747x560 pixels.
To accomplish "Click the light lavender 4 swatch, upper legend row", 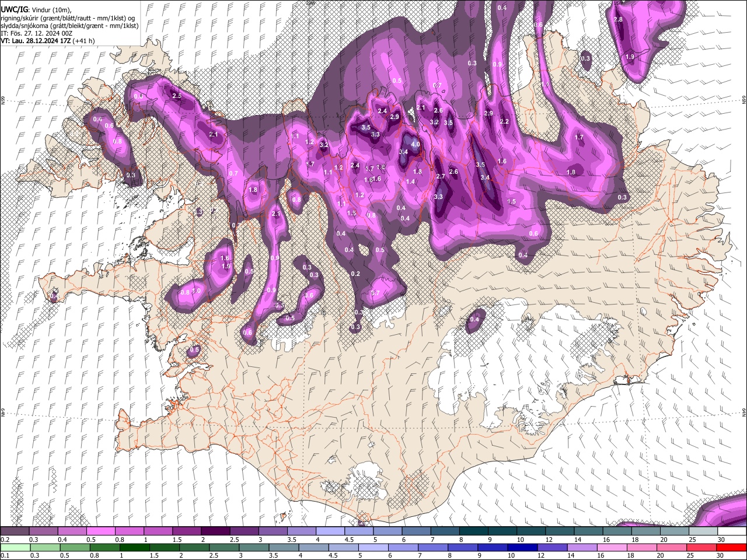I will pyautogui.click(x=330, y=531).
